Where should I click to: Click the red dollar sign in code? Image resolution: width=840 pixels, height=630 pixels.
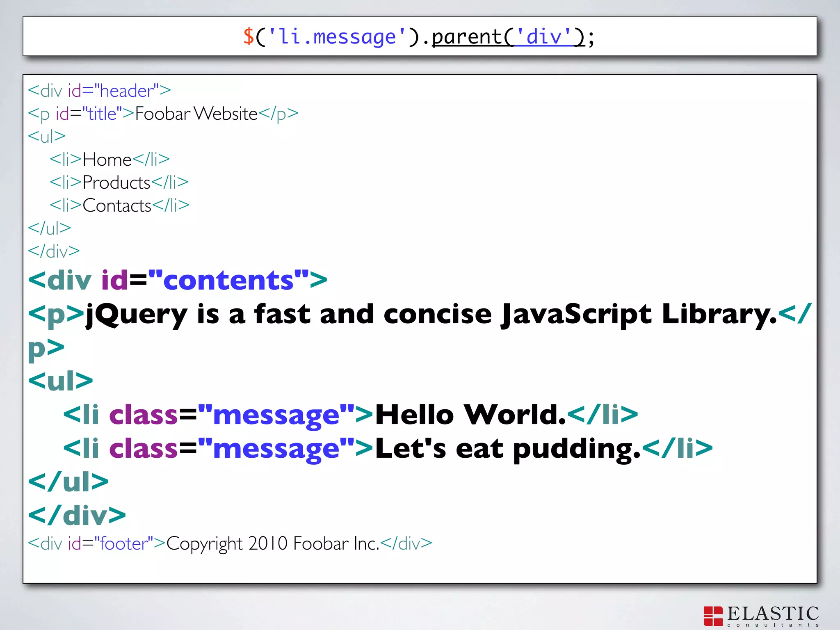249,37
